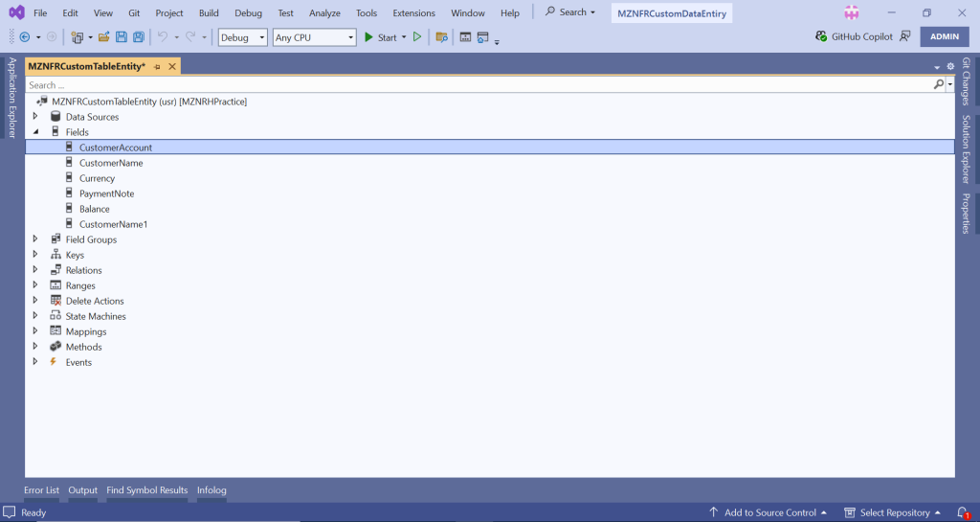Select the CustomerName field
This screenshot has height=522, width=980.
point(111,163)
